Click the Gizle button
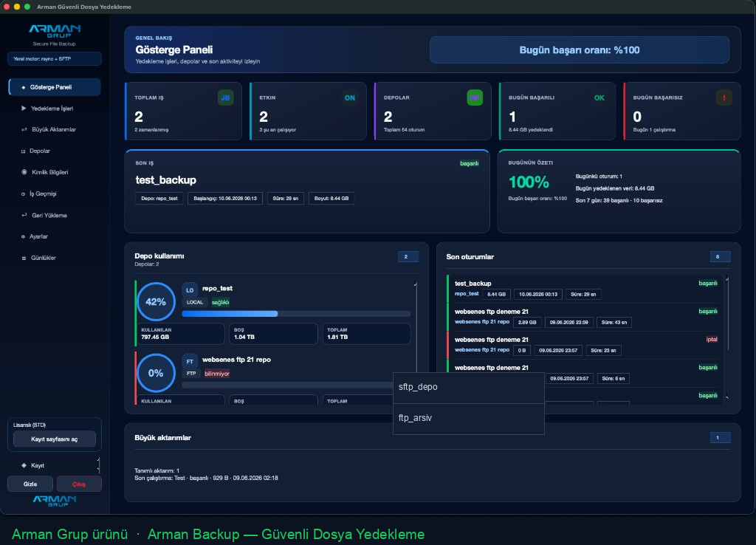This screenshot has width=756, height=545. (30, 484)
